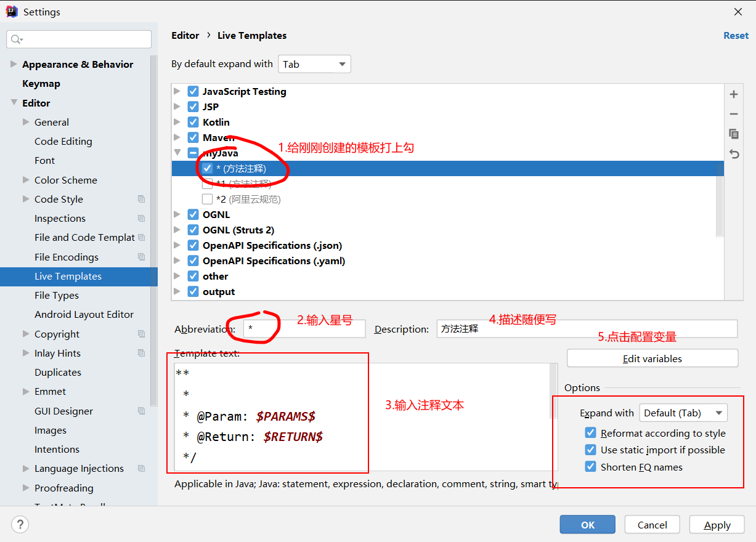Open the Keymap settings page
The width and height of the screenshot is (756, 542).
41,83
